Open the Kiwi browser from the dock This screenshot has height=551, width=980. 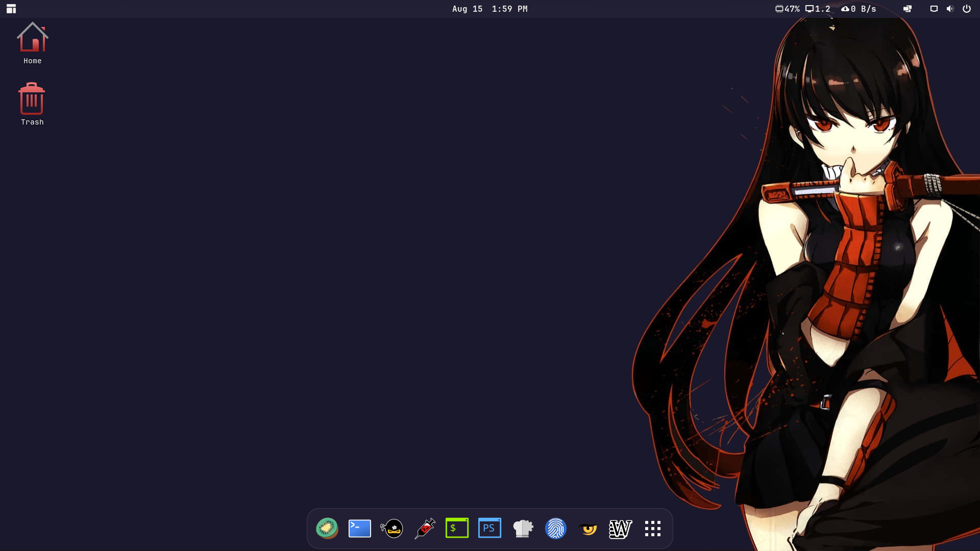pyautogui.click(x=327, y=529)
